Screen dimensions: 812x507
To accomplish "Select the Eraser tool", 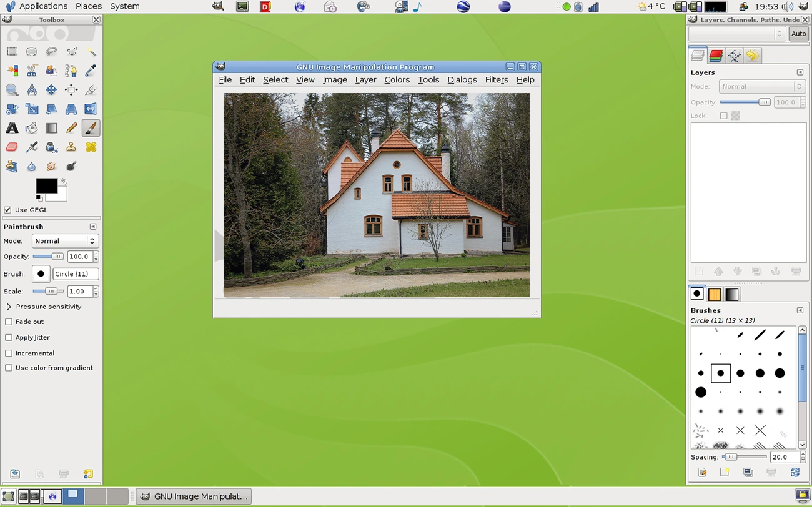I will [x=12, y=147].
